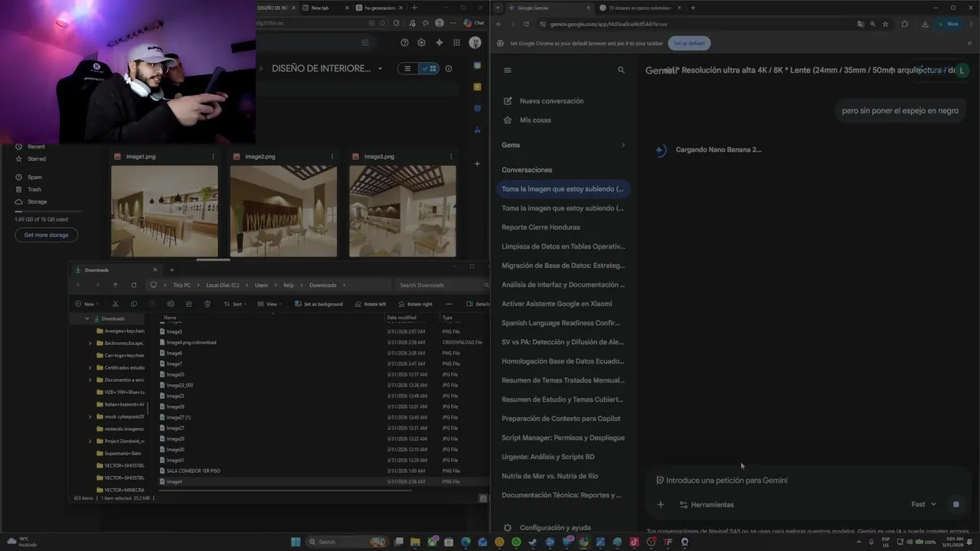Click Get more storage button
Image resolution: width=980 pixels, height=551 pixels.
46,235
